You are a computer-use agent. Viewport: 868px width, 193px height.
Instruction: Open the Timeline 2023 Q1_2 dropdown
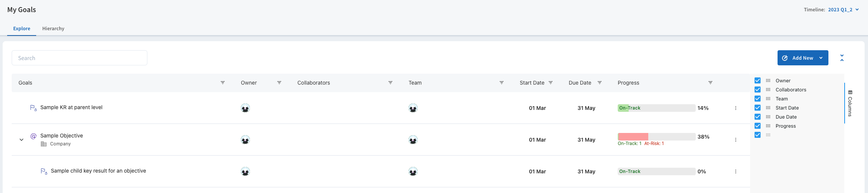[x=844, y=10]
